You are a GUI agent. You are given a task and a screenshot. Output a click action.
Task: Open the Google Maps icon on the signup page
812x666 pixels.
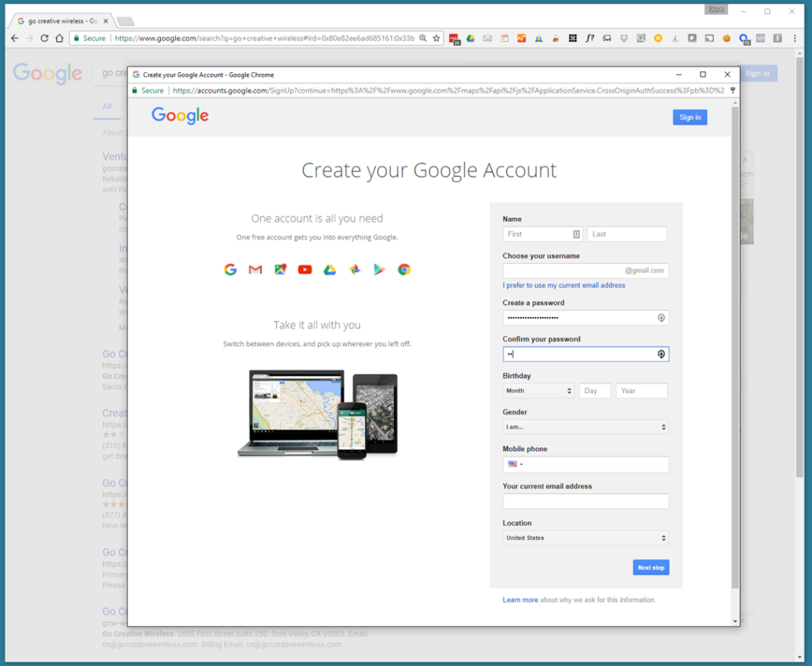(280, 270)
